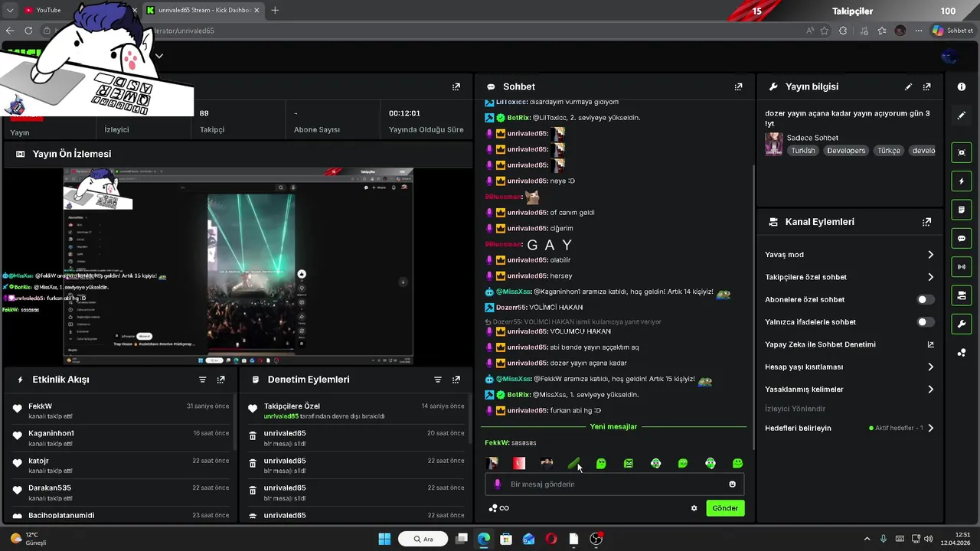Image resolution: width=980 pixels, height=551 pixels.
Task: Open a new browser tab
Action: click(275, 10)
